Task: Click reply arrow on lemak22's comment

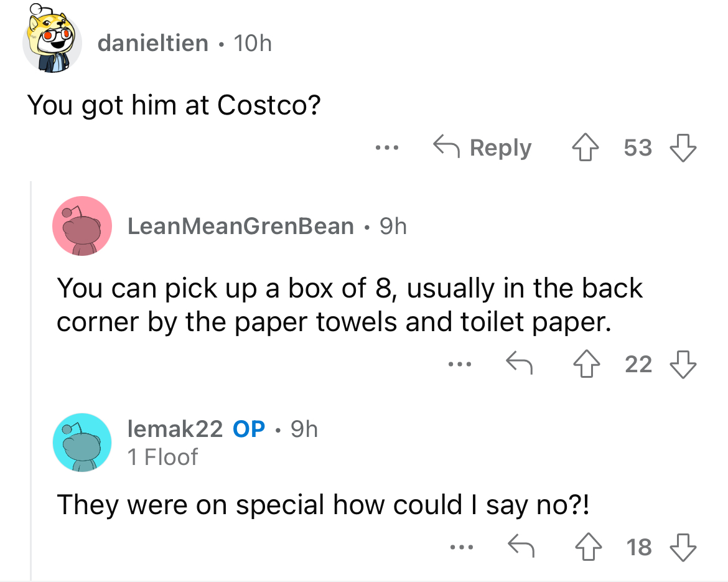Action: (x=521, y=546)
